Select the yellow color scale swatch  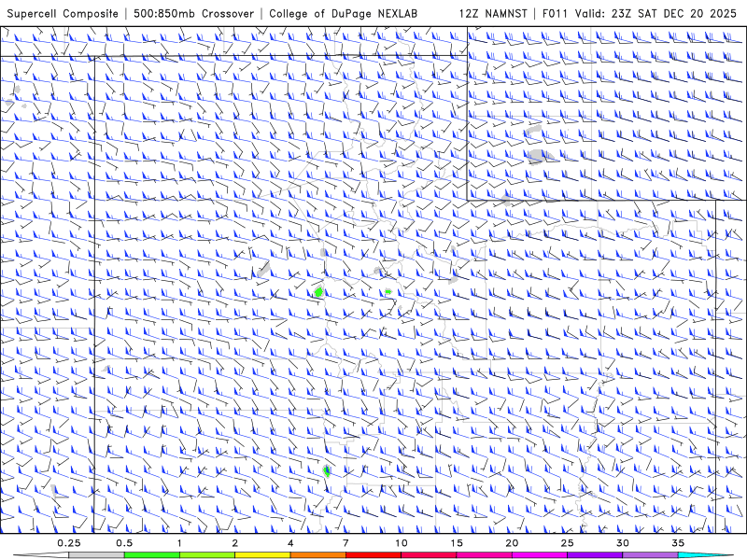[x=262, y=555]
